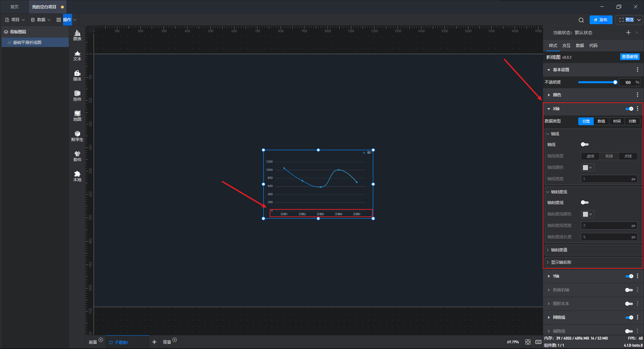Open the 本地 local components panel
This screenshot has width=644, height=349.
pyautogui.click(x=77, y=176)
